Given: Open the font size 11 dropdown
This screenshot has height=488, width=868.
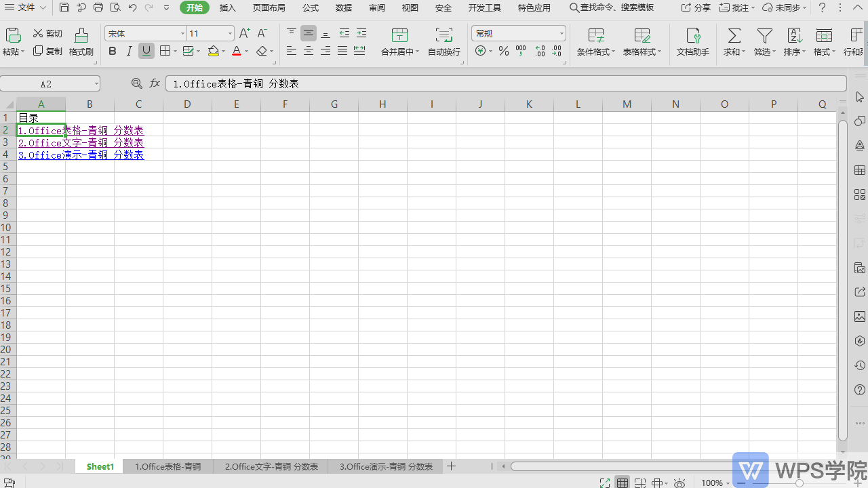Looking at the screenshot, I should pos(230,33).
